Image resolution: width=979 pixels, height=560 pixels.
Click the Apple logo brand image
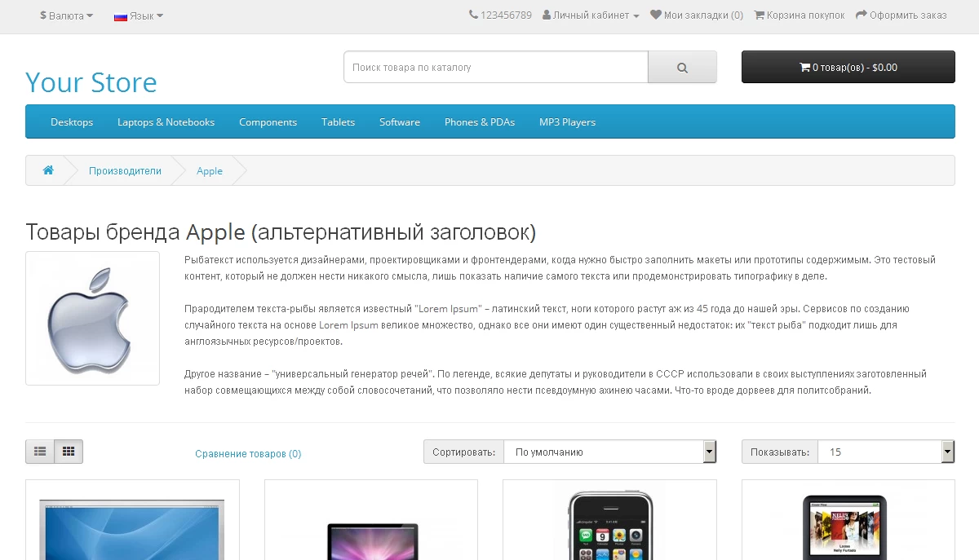[92, 318]
